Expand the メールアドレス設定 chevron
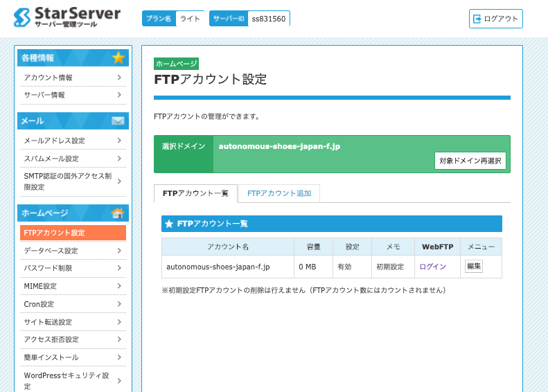 (x=119, y=141)
